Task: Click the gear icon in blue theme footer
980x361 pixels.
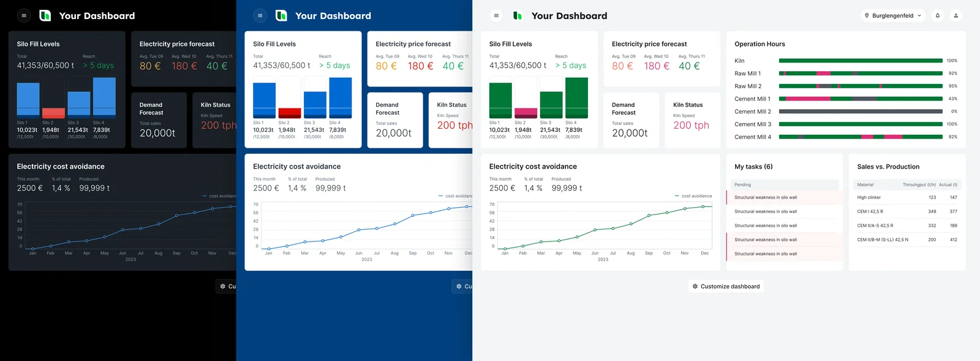Action: pyautogui.click(x=459, y=286)
